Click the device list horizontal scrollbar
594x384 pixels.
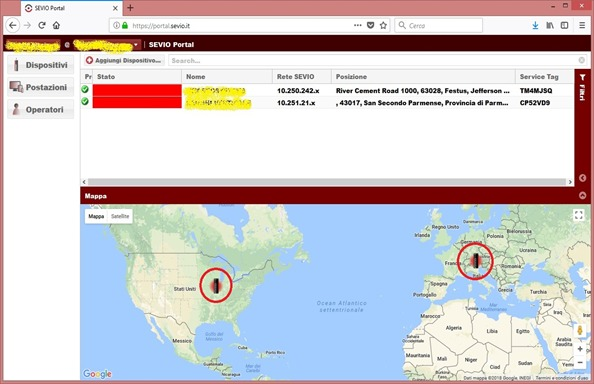(327, 182)
